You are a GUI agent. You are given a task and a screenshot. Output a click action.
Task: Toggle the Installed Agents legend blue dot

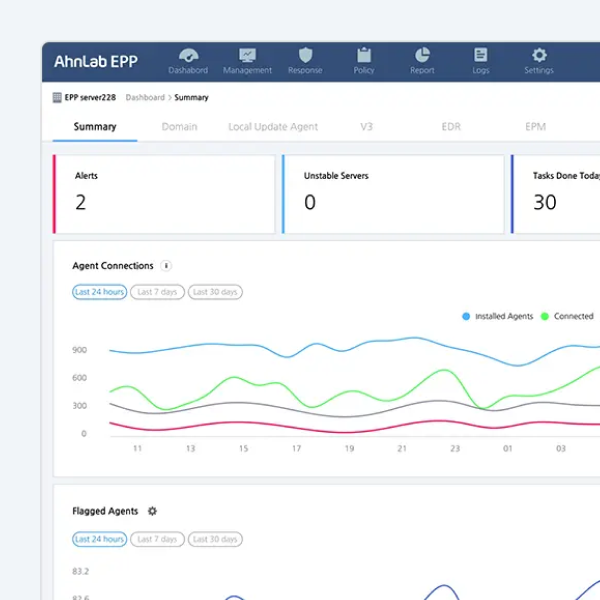pyautogui.click(x=466, y=316)
